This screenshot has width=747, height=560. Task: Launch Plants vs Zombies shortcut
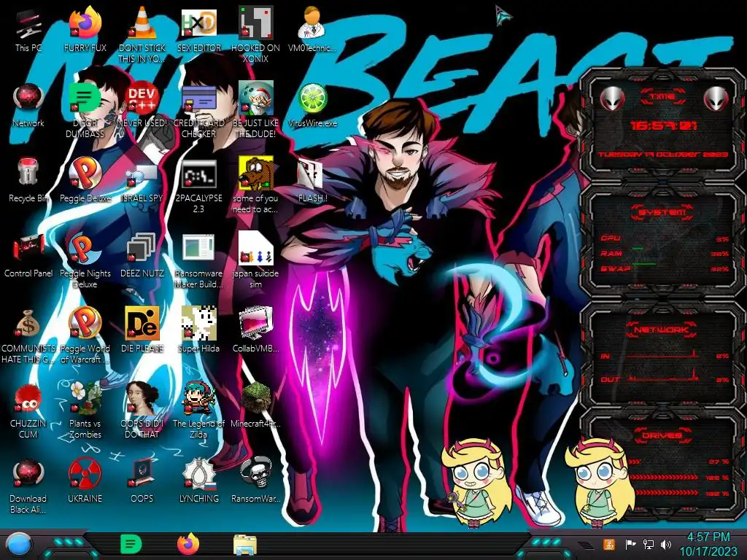(x=85, y=410)
